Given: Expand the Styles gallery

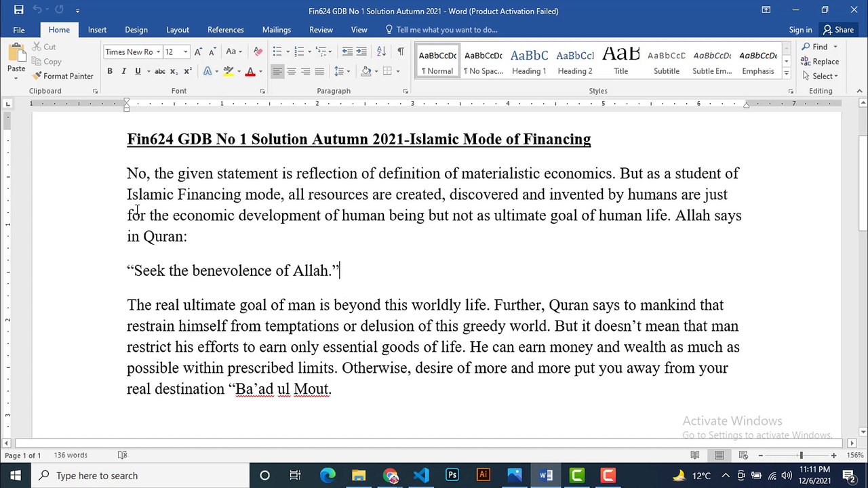Looking at the screenshot, I should coord(786,73).
